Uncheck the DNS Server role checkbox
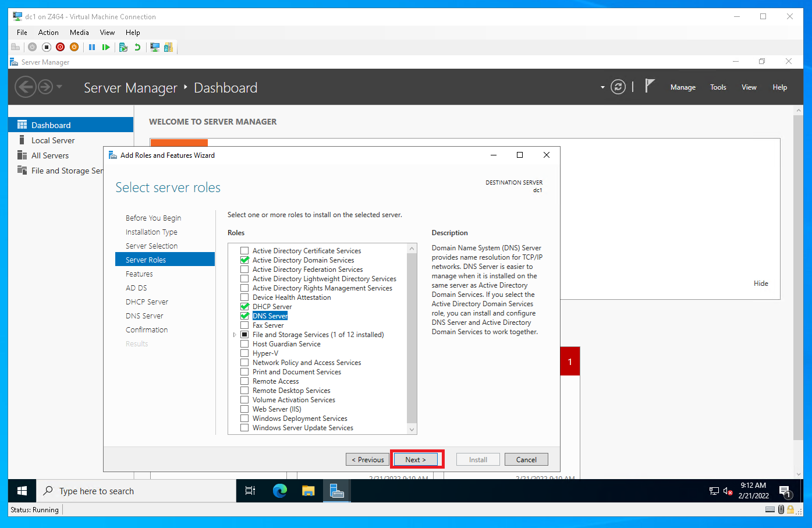Image resolution: width=812 pixels, height=528 pixels. point(244,316)
